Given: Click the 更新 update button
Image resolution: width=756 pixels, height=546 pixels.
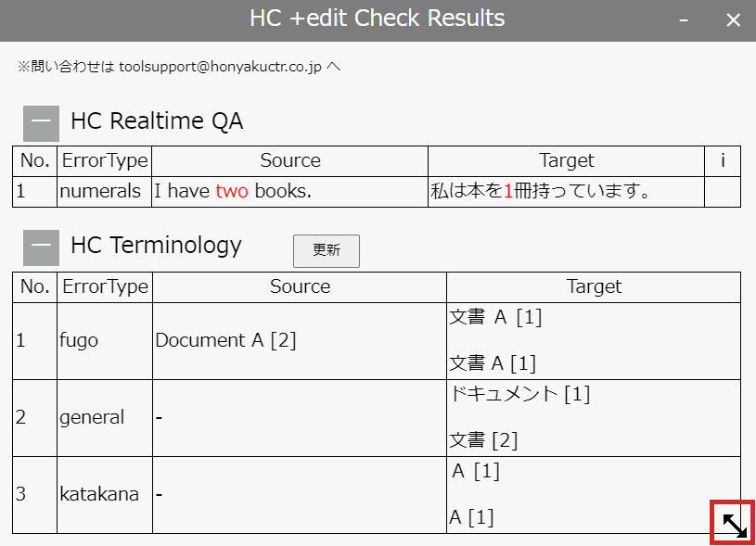Looking at the screenshot, I should tap(326, 250).
